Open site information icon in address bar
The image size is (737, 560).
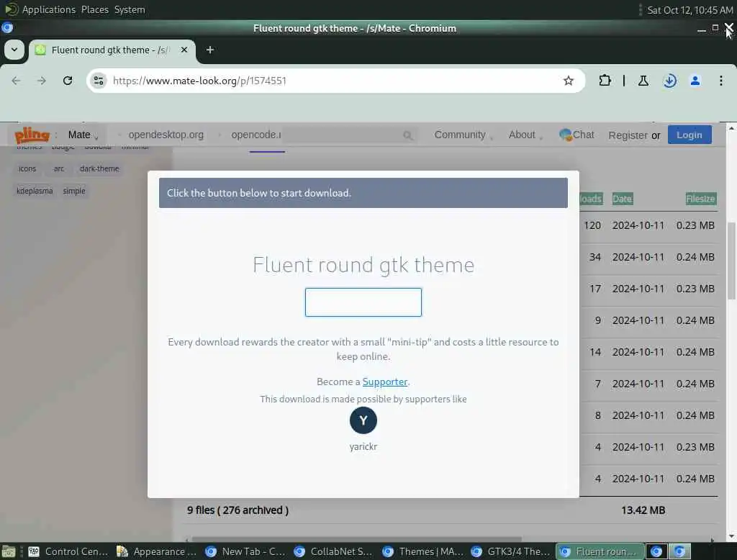coord(98,81)
